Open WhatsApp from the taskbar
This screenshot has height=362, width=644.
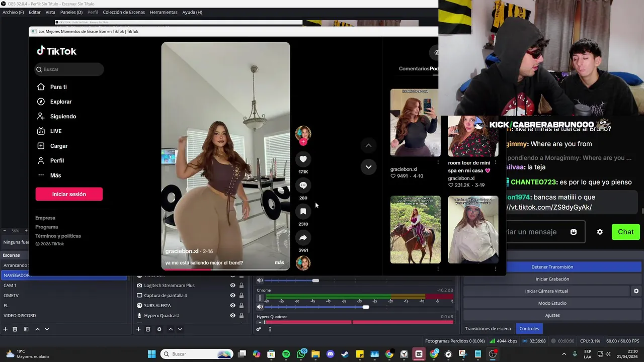coord(301,354)
